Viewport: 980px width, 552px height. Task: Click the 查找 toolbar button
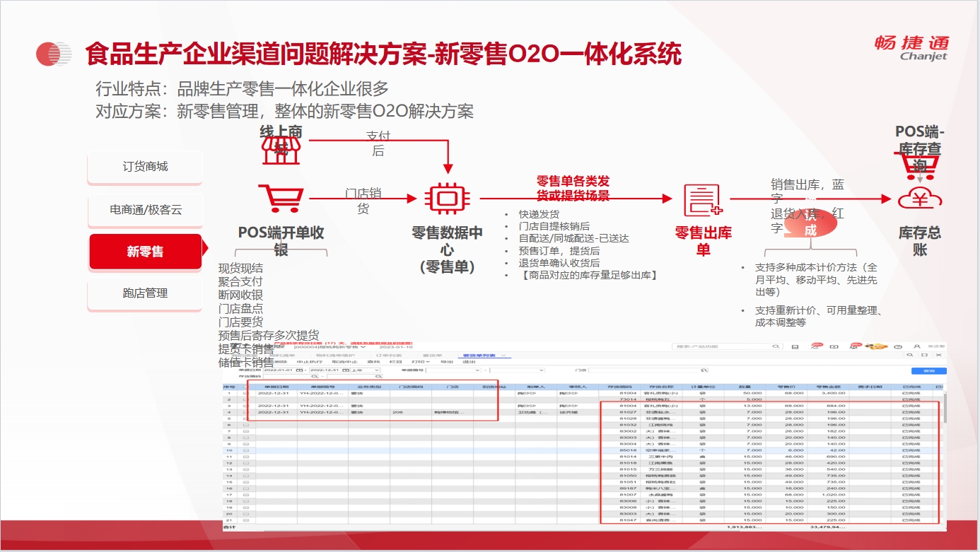373,362
